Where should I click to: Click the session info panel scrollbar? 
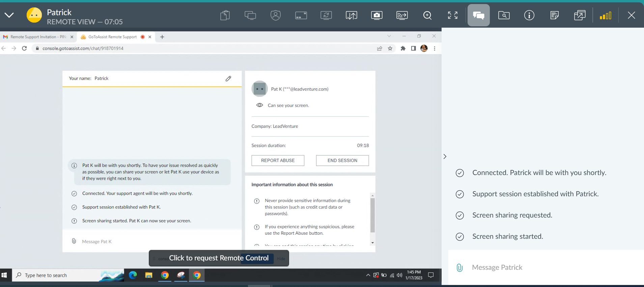pyautogui.click(x=372, y=216)
